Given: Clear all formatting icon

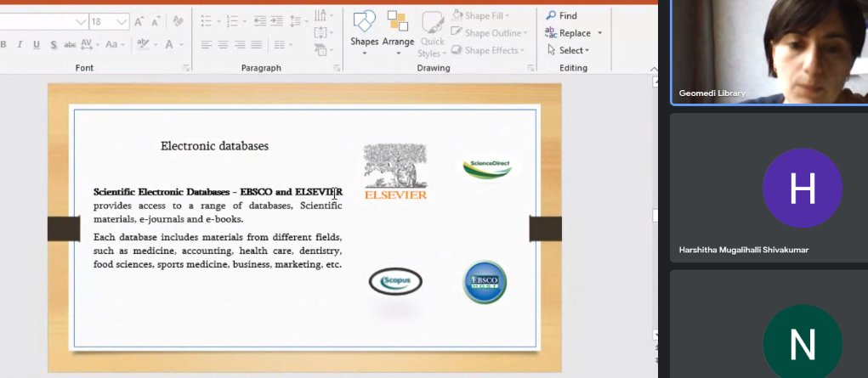Looking at the screenshot, I should click(179, 21).
